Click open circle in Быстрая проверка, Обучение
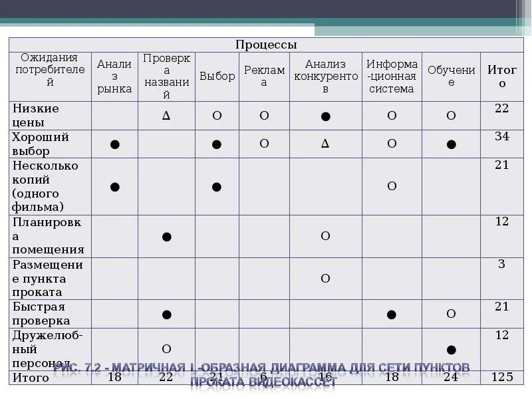This screenshot has width=532, height=399. (451, 314)
